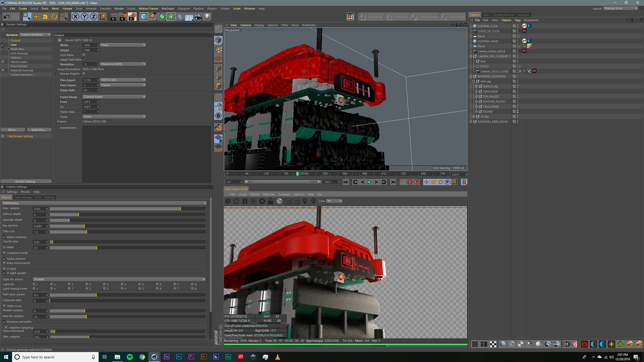Open the MoGraph menu
Screen dimensions: 644x362
coord(168,9)
